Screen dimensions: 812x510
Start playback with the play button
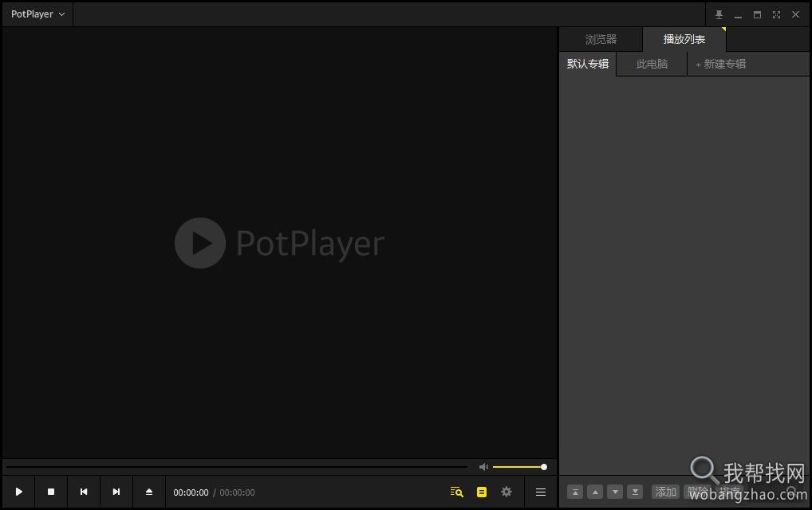tap(18, 492)
